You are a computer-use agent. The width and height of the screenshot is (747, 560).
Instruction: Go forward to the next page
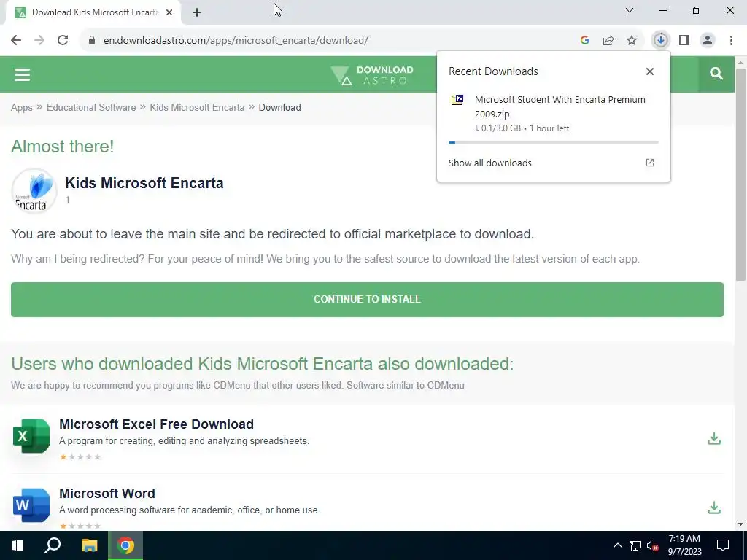[x=39, y=41]
